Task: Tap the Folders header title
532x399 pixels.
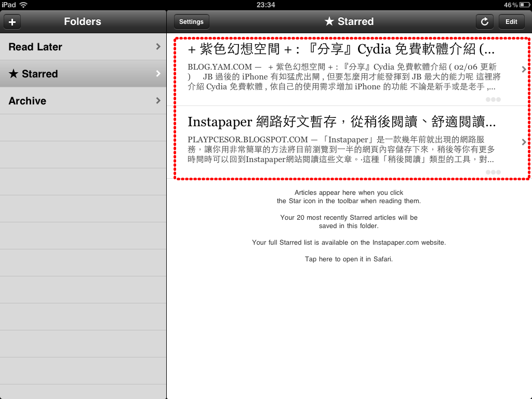Action: (x=83, y=21)
